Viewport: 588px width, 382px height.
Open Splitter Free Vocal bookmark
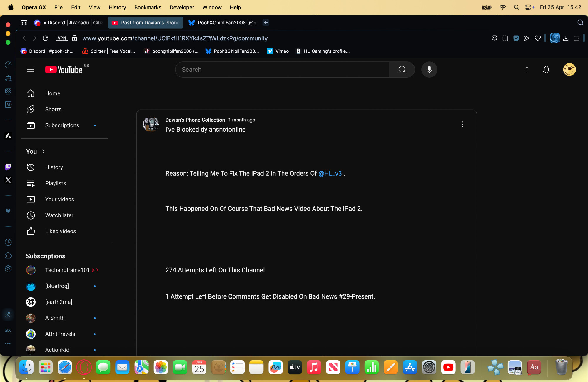click(x=109, y=51)
